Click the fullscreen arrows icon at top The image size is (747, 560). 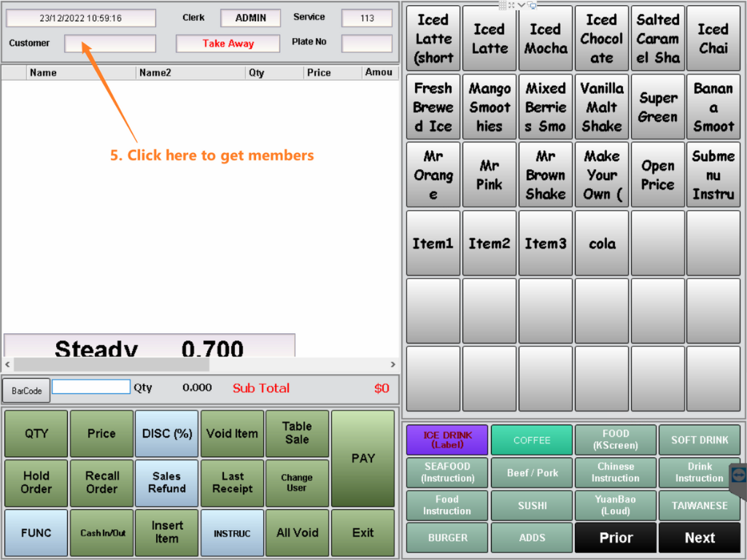pyautogui.click(x=511, y=5)
